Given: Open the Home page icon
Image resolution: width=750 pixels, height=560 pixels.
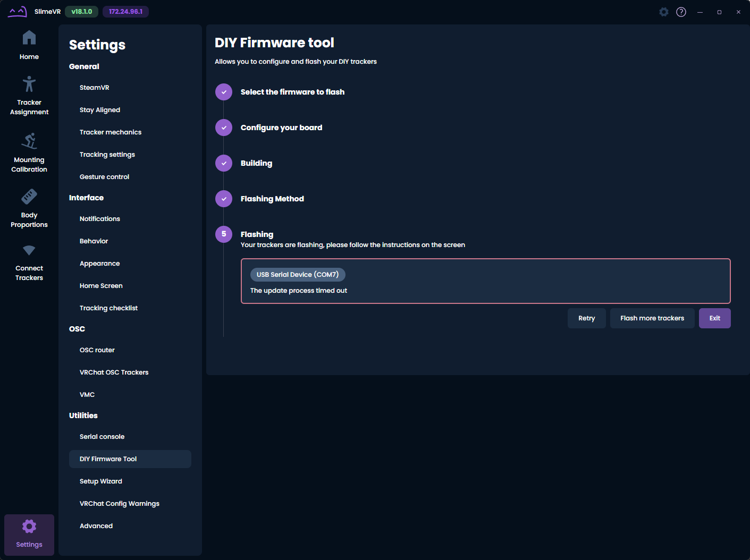Looking at the screenshot, I should pyautogui.click(x=29, y=38).
